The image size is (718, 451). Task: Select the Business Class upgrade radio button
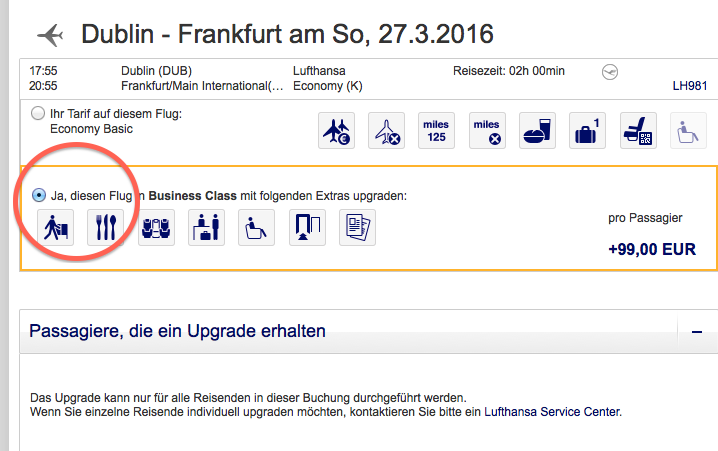(x=39, y=195)
